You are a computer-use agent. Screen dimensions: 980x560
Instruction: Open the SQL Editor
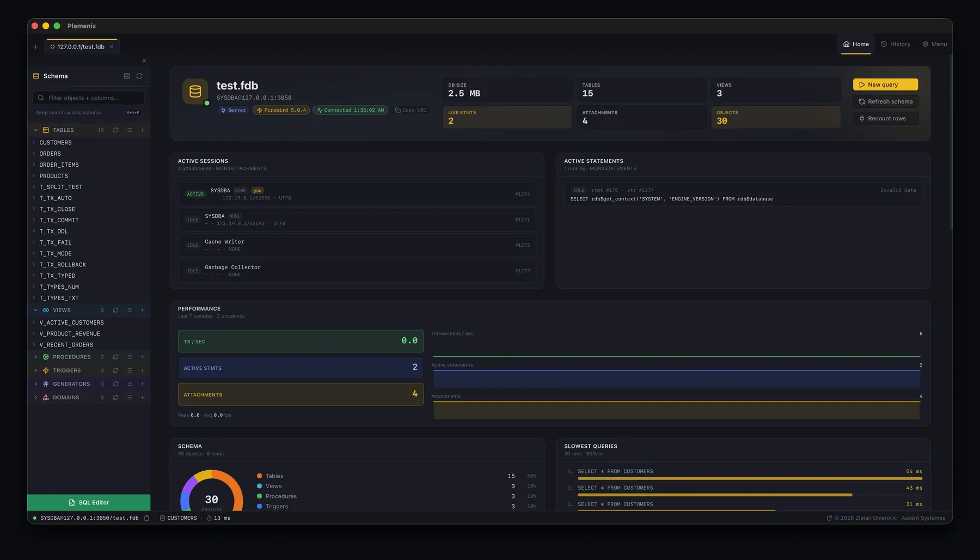89,502
